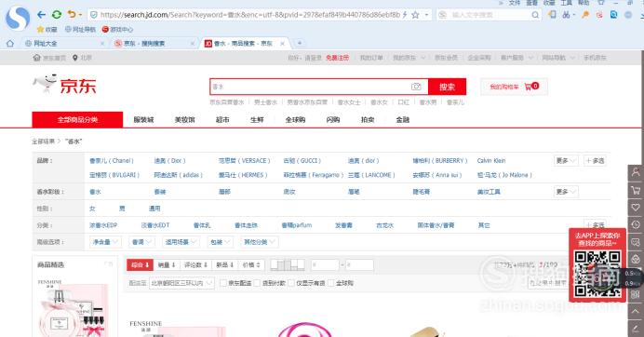Enable brand multi-select with 多选 button
Image resolution: width=644 pixels, height=337 pixels.
[595, 161]
